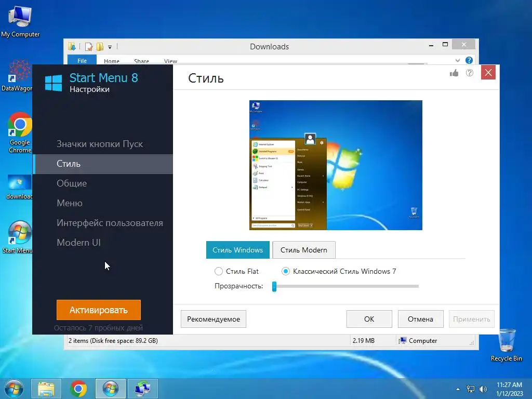Launch Chrome from the taskbar
The height and width of the screenshot is (399, 532).
pos(78,389)
